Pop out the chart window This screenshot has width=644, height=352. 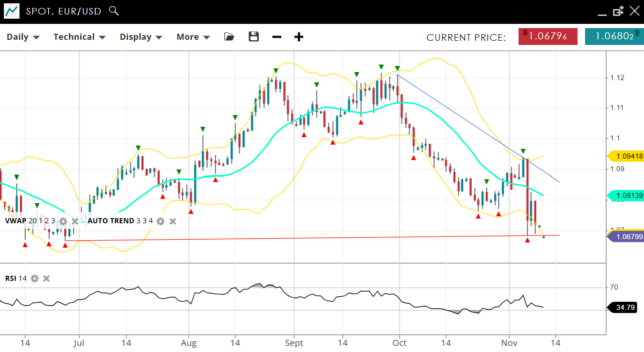(x=618, y=11)
